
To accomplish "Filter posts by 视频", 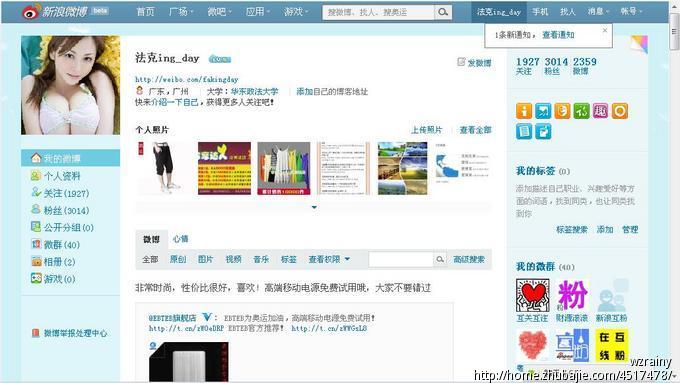I will coord(233,259).
